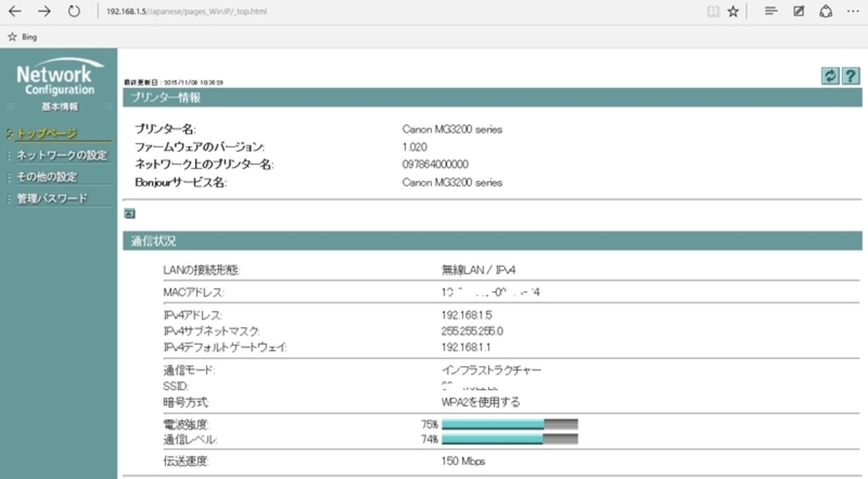The width and height of the screenshot is (868, 479).
Task: Click the Share icon in browser toolbar
Action: point(826,11)
